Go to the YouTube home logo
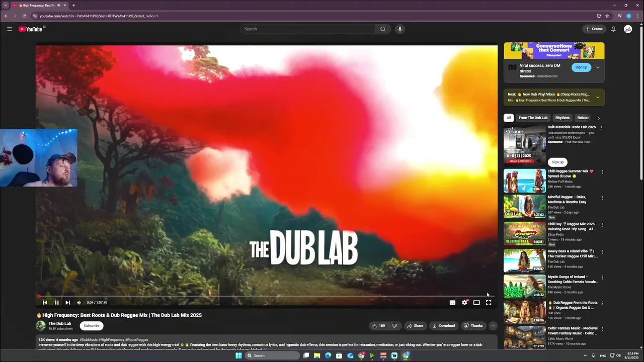Screen dimensions: 644x362 tap(31, 29)
